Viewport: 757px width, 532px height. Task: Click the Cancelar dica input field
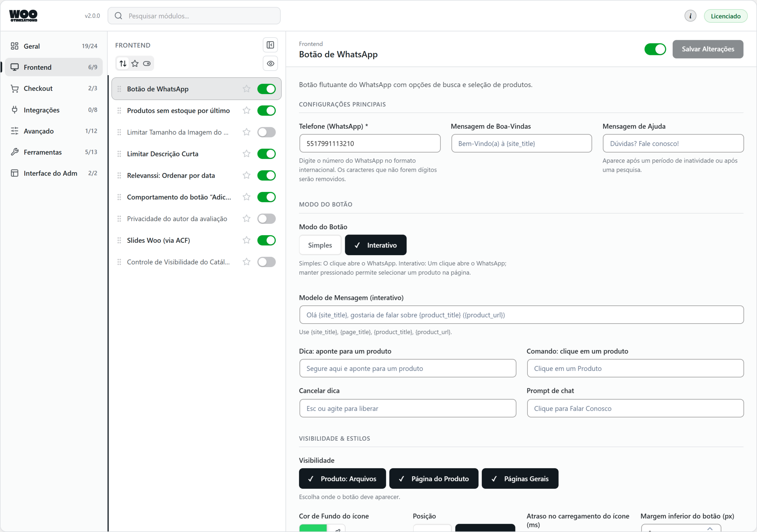tap(407, 408)
